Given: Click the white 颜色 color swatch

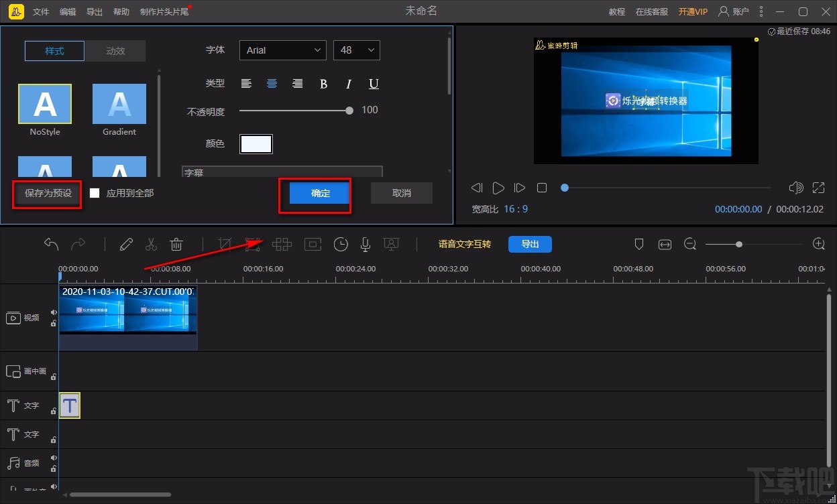Looking at the screenshot, I should pos(256,144).
